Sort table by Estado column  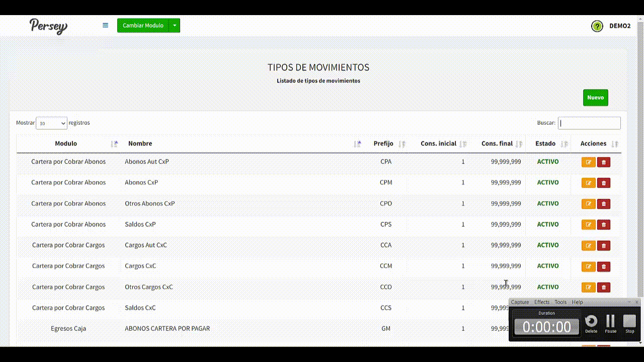(545, 144)
